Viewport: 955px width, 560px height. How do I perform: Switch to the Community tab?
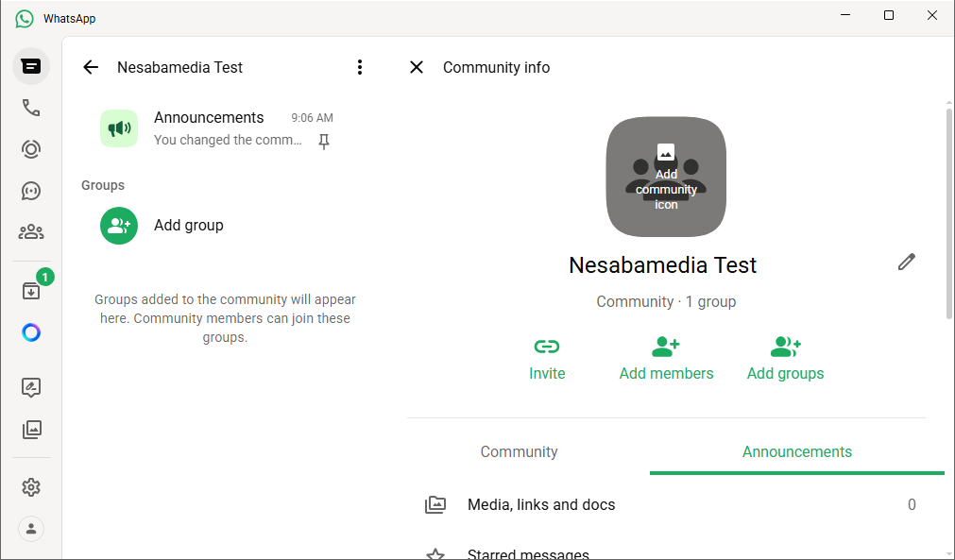pos(519,451)
